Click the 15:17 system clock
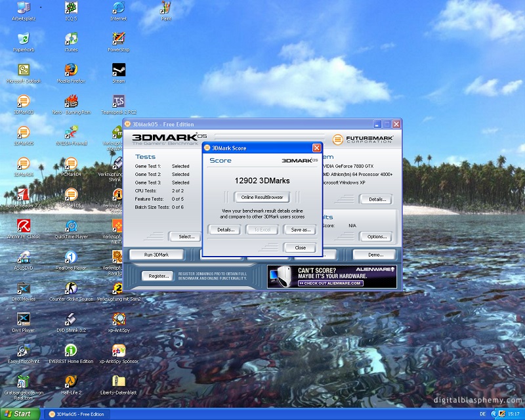Image resolution: width=525 pixels, height=420 pixels. point(514,414)
